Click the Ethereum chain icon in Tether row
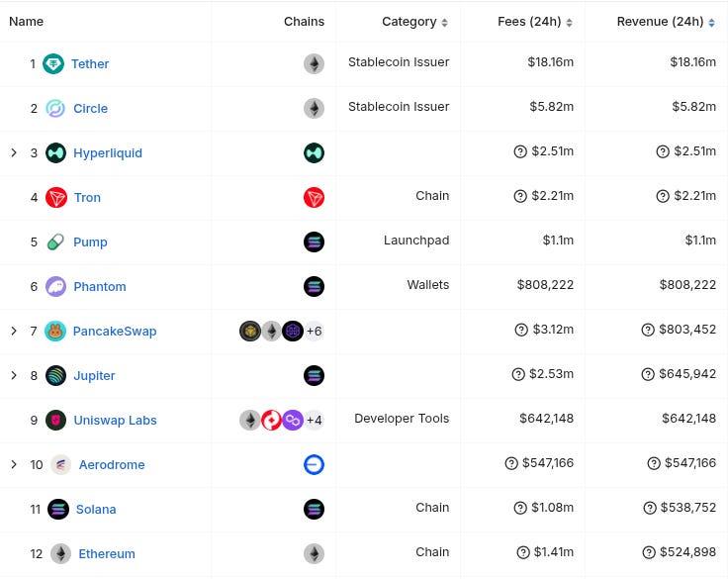The height and width of the screenshot is (579, 728). pos(314,64)
